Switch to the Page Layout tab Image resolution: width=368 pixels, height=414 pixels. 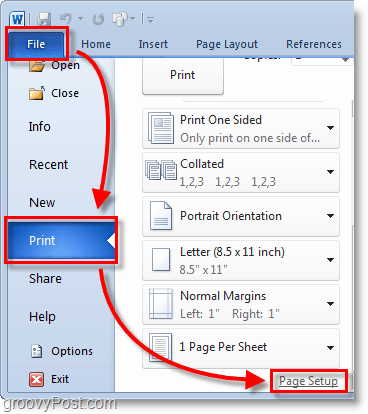(227, 44)
